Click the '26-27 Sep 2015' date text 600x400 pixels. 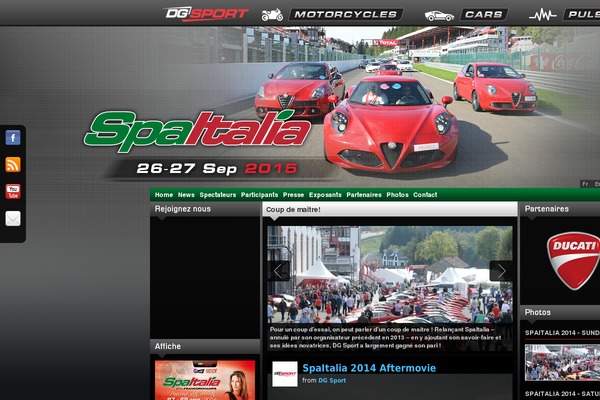217,168
